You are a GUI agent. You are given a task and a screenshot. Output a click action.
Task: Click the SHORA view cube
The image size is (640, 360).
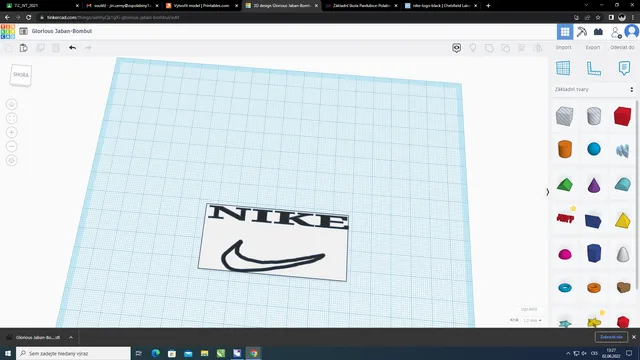pyautogui.click(x=21, y=75)
